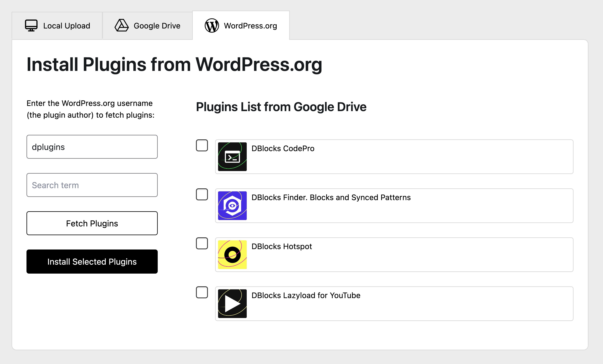Viewport: 603px width, 364px height.
Task: Click the Enter the WordPress.org username instruction text
Action: (x=91, y=109)
